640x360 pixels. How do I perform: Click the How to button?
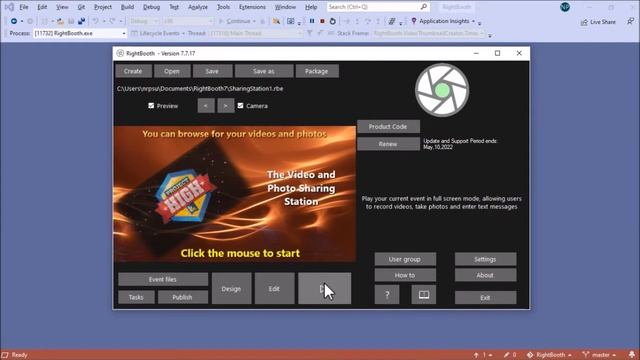pyautogui.click(x=405, y=275)
